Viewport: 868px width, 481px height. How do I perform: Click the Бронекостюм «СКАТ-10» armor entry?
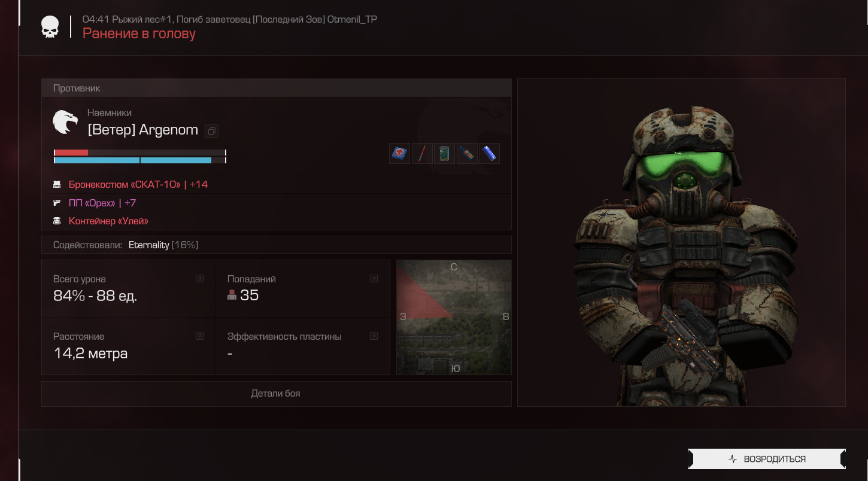[125, 184]
